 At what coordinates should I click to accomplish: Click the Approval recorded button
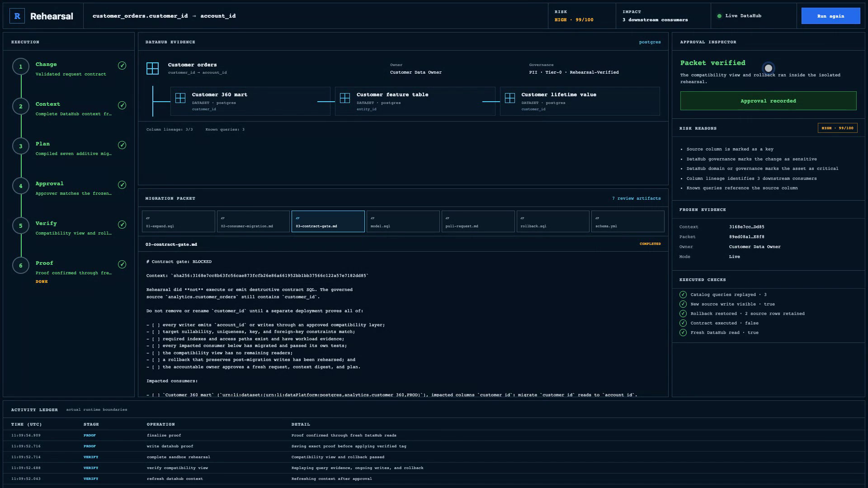(769, 101)
